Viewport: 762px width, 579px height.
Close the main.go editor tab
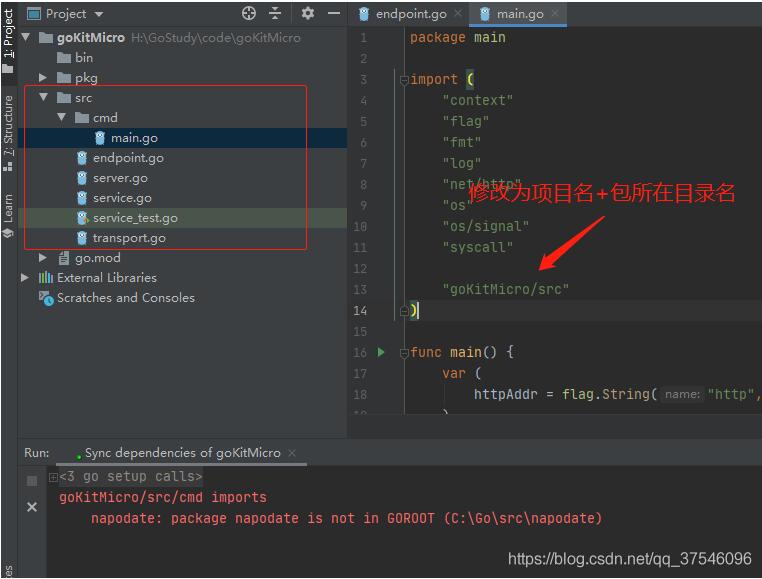(556, 14)
